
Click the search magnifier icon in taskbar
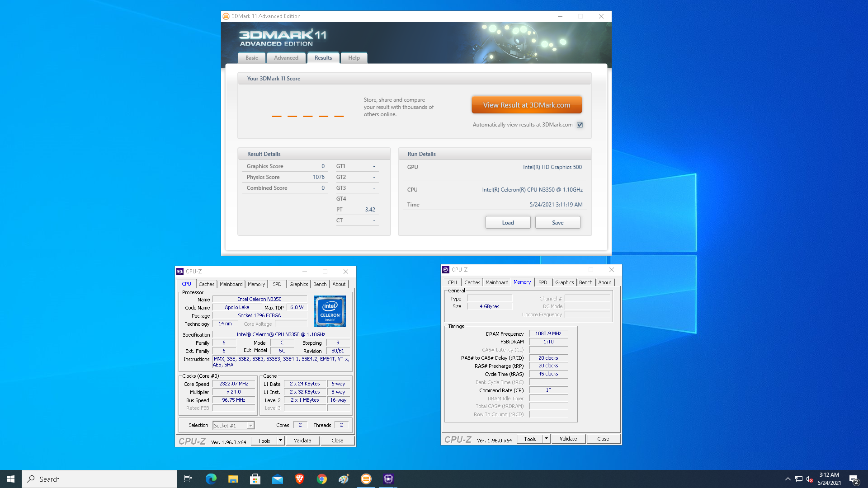(x=31, y=479)
